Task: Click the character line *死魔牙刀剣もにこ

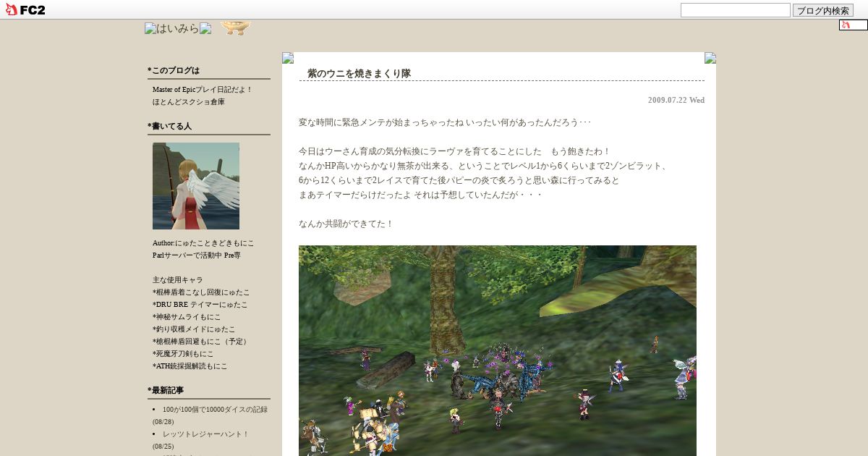Action: 183,353
